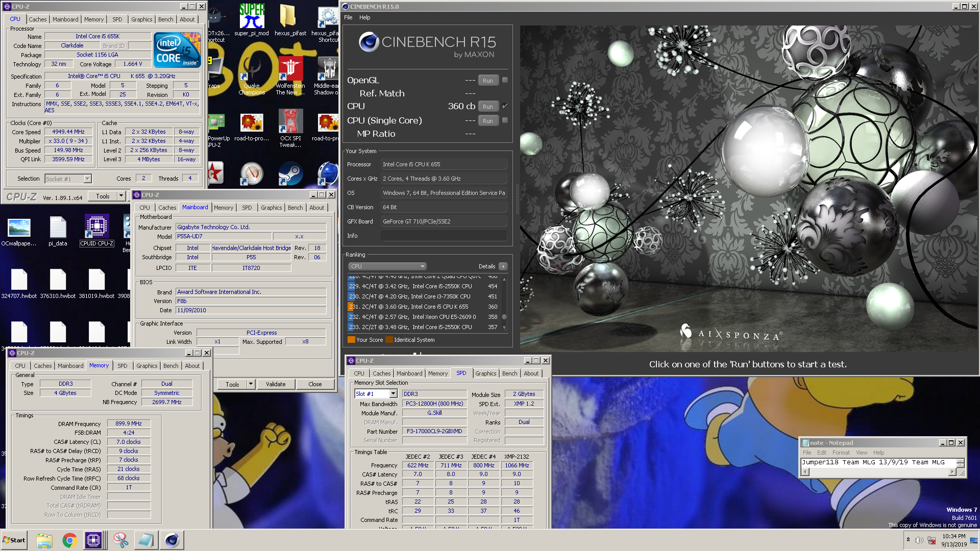
Task: Click the Intel Core i5 logo in CPU-Z
Action: click(x=177, y=50)
